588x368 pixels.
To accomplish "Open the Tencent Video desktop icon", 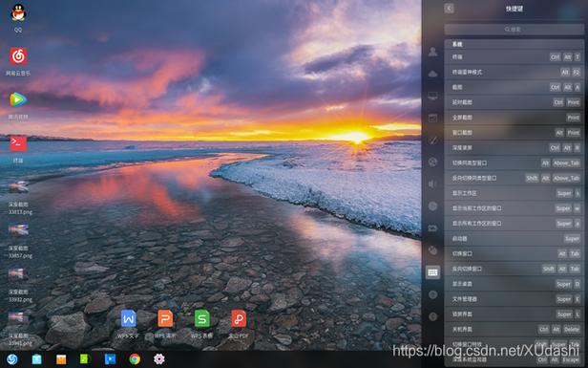I will (18, 99).
